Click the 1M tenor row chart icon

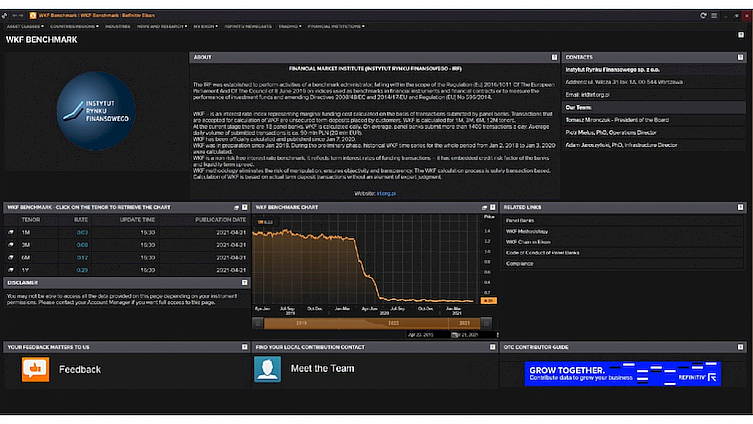11,231
